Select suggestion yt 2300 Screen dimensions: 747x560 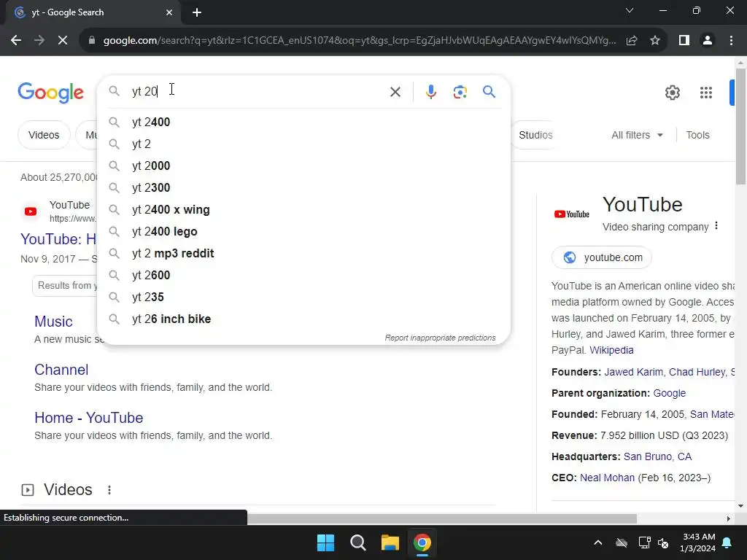click(303, 187)
